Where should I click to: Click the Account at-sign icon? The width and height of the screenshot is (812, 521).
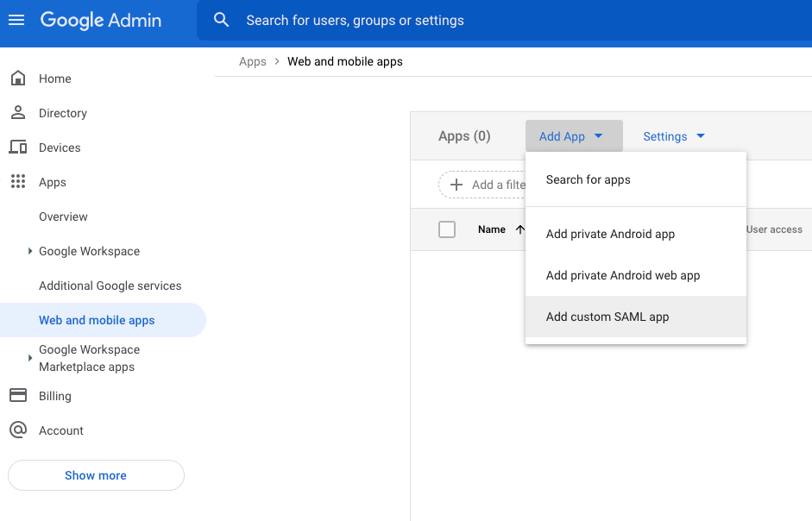point(18,430)
